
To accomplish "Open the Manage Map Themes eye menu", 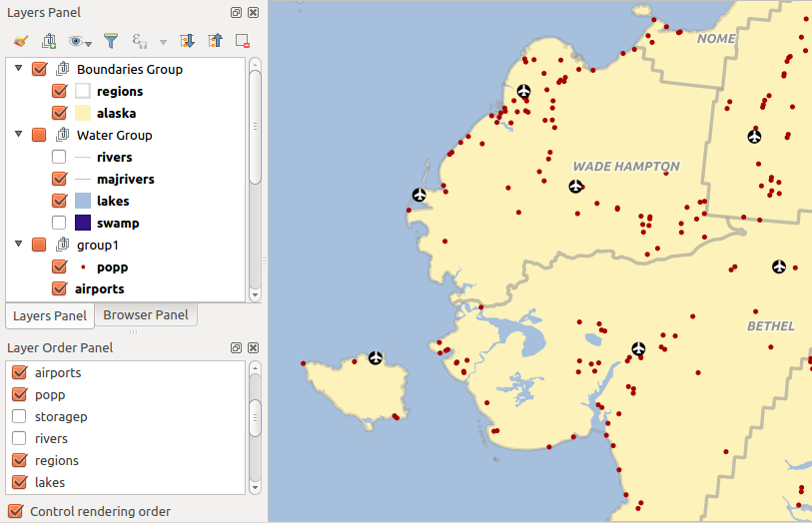I will point(79,41).
